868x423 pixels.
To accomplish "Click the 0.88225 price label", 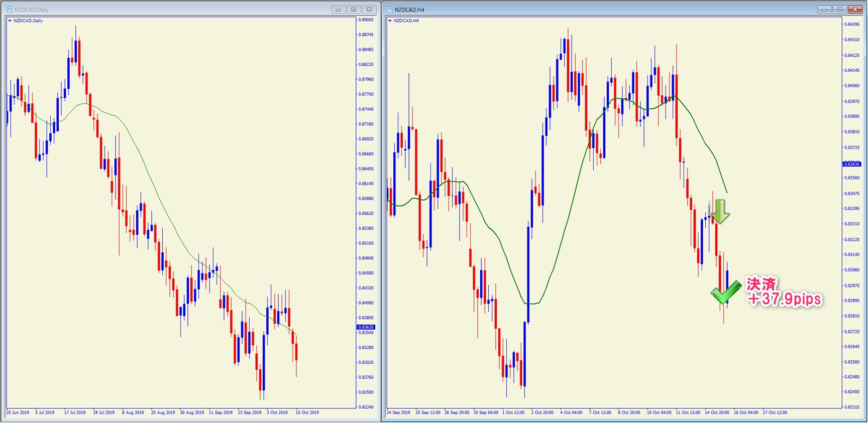I will coord(366,64).
